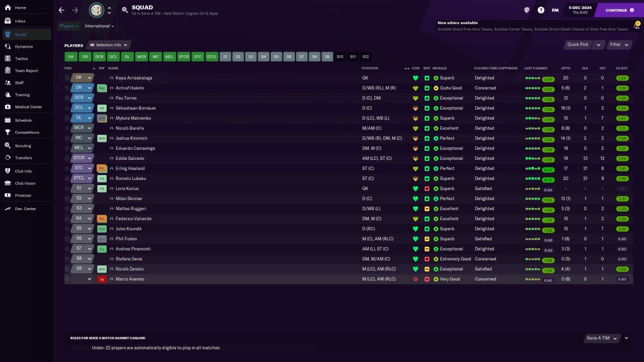The width and height of the screenshot is (644, 362).
Task: Click Ctr status badge for Andrea Pinamonti
Action: coord(102,249)
